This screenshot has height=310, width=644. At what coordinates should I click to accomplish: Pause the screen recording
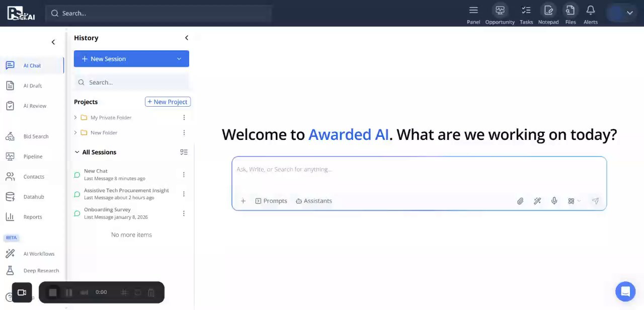(x=69, y=292)
